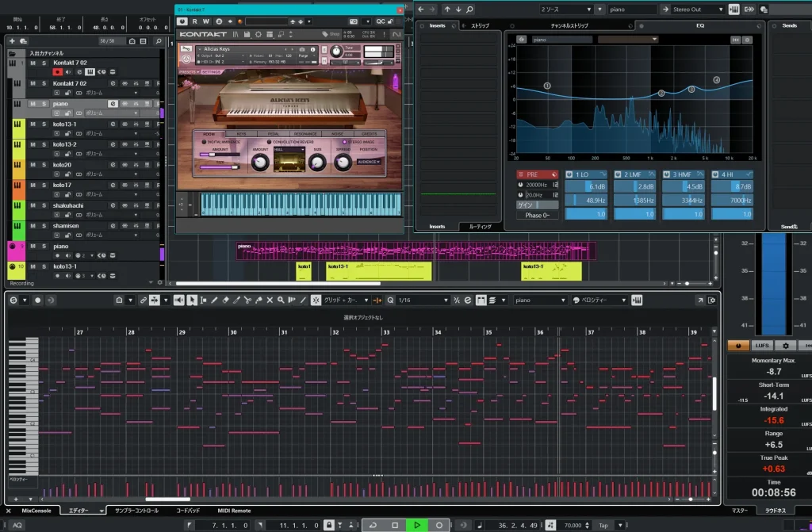The width and height of the screenshot is (812, 532).
Task: Solo the koto20 track
Action: coord(44,165)
